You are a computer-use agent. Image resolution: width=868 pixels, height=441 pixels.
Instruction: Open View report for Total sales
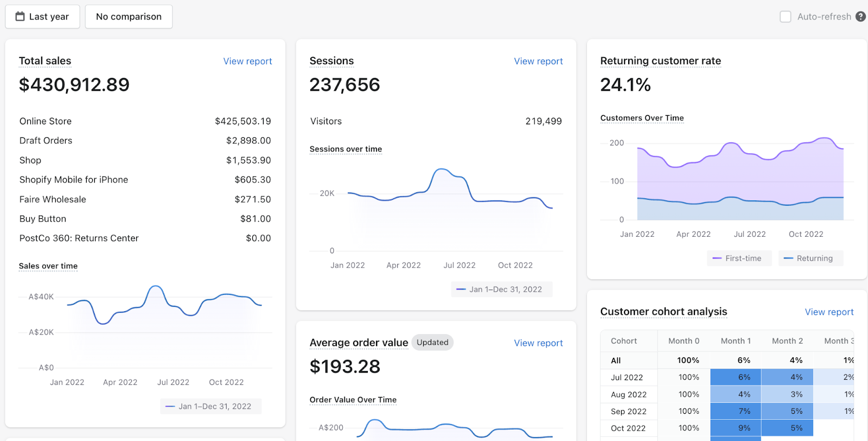[x=247, y=61]
